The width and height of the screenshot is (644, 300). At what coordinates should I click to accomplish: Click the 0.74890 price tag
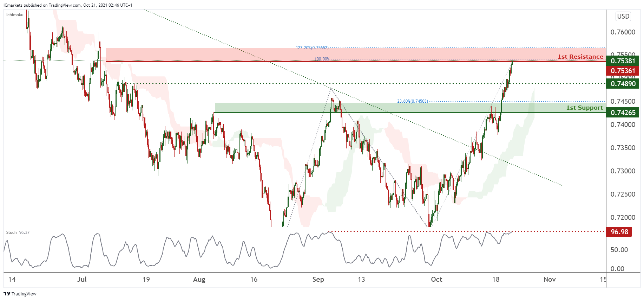pyautogui.click(x=623, y=84)
